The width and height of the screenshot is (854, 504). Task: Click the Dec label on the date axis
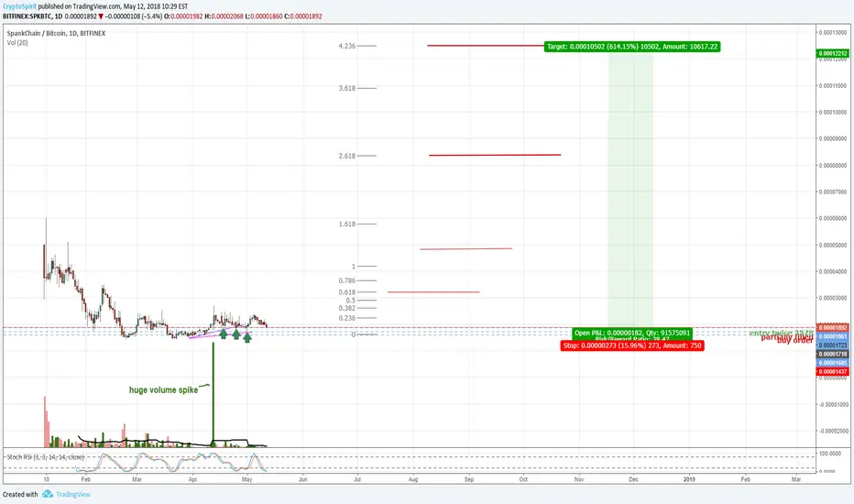point(633,479)
